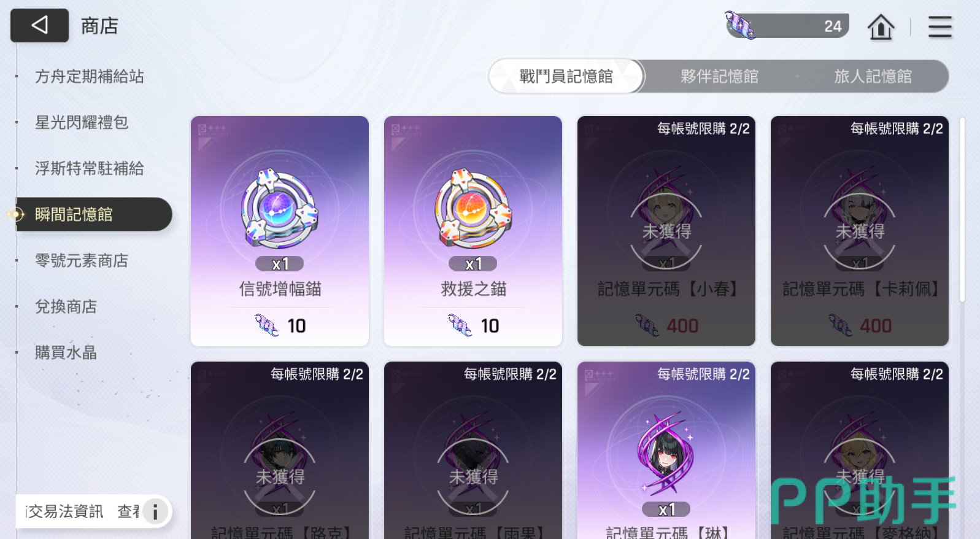This screenshot has width=980, height=539.
Task: Click the info icon beside 查看
Action: 155,511
